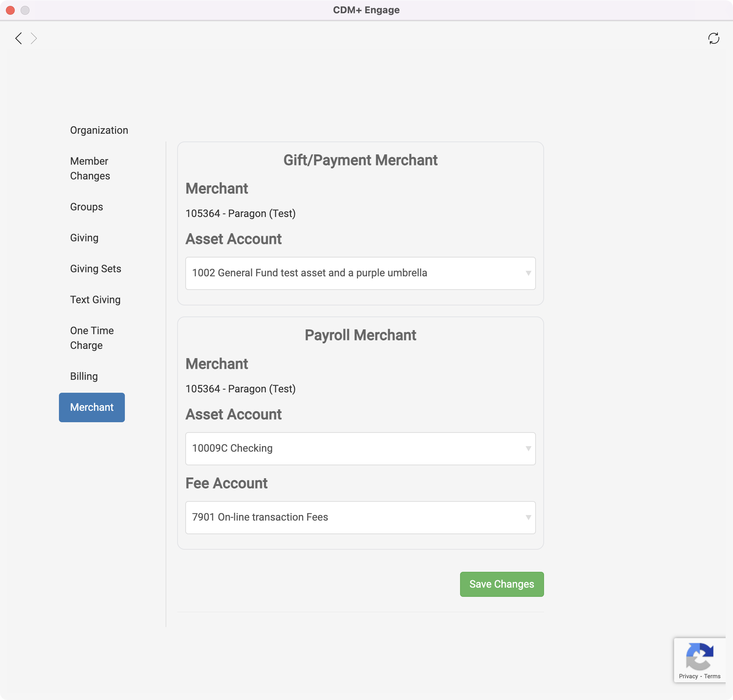Select One Time Charge in sidebar
733x700 pixels.
click(92, 338)
